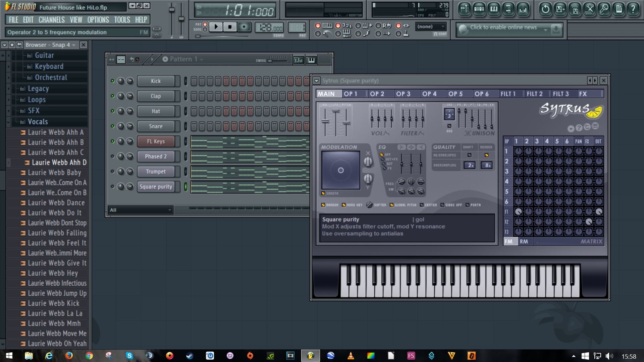Click the Undo history toolbar icon
Screen dimensions: 644x362
546,9
